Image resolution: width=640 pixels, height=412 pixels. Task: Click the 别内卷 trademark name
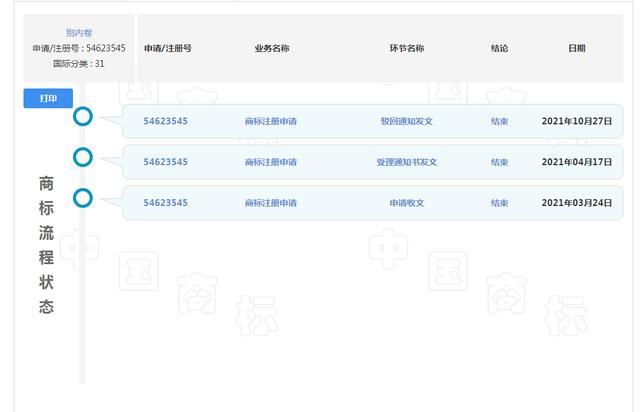pos(79,33)
